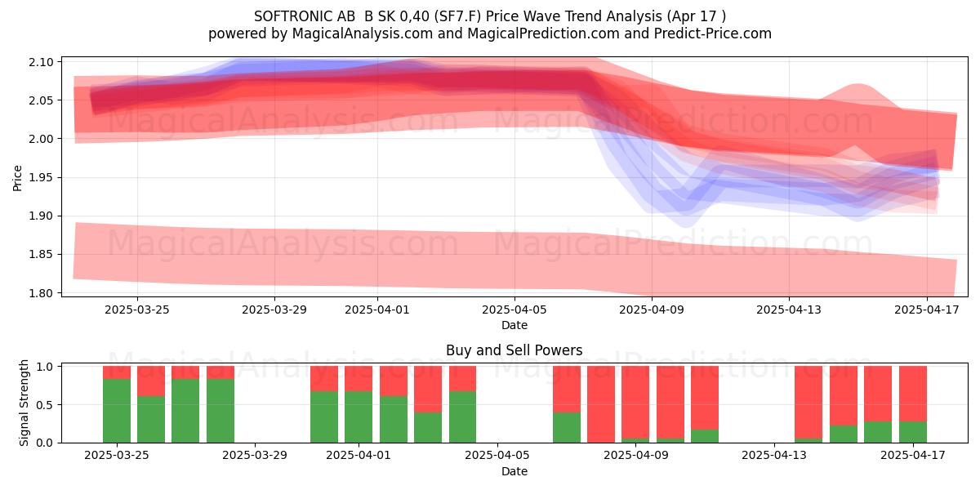The width and height of the screenshot is (980, 490).
Task: Click the green buy segment of the 2025-03-25 bar
Action: click(117, 411)
